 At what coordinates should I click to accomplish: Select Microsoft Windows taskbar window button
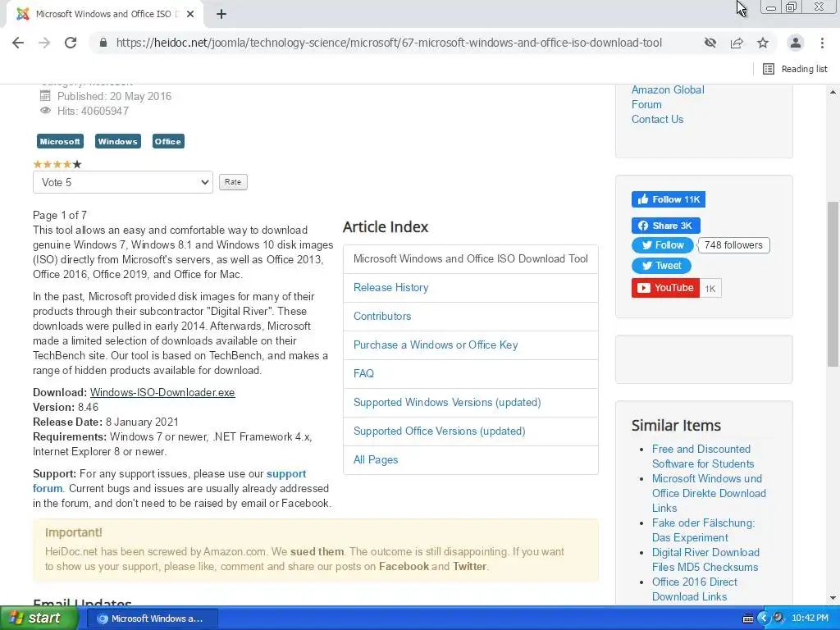tap(152, 619)
